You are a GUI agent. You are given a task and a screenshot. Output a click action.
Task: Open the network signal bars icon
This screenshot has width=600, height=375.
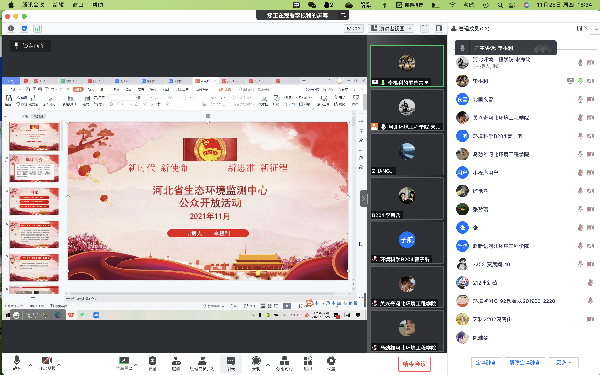coord(37,29)
